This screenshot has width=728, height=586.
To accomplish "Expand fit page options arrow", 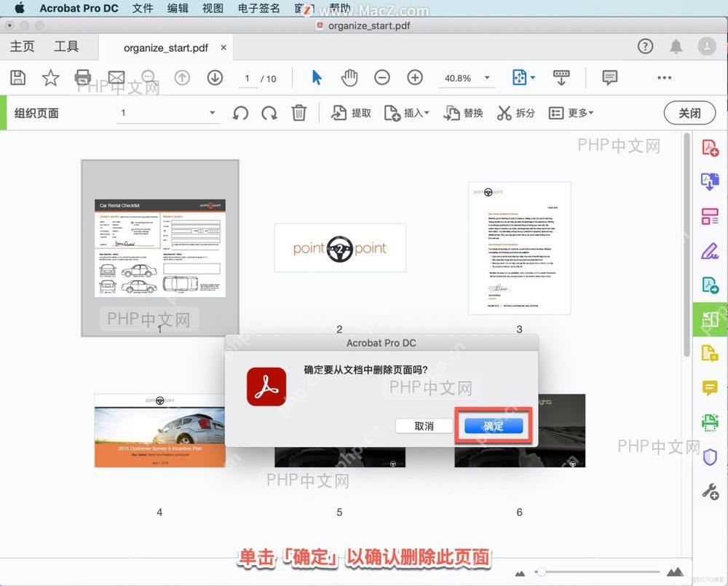I will click(533, 78).
